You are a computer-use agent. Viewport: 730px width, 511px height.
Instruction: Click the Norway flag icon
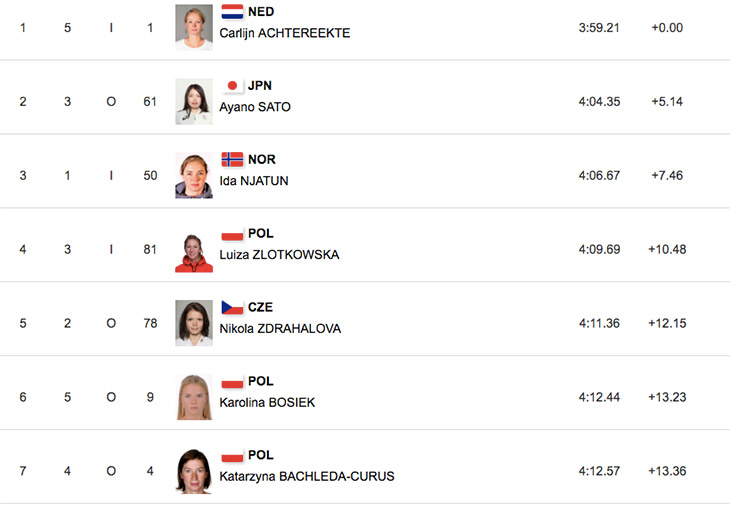232,160
